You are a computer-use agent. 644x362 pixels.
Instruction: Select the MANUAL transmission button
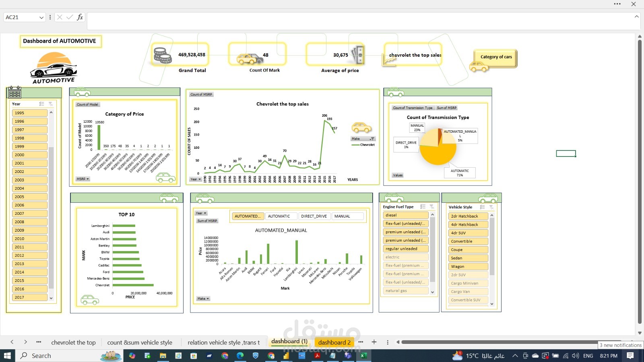coord(348,216)
